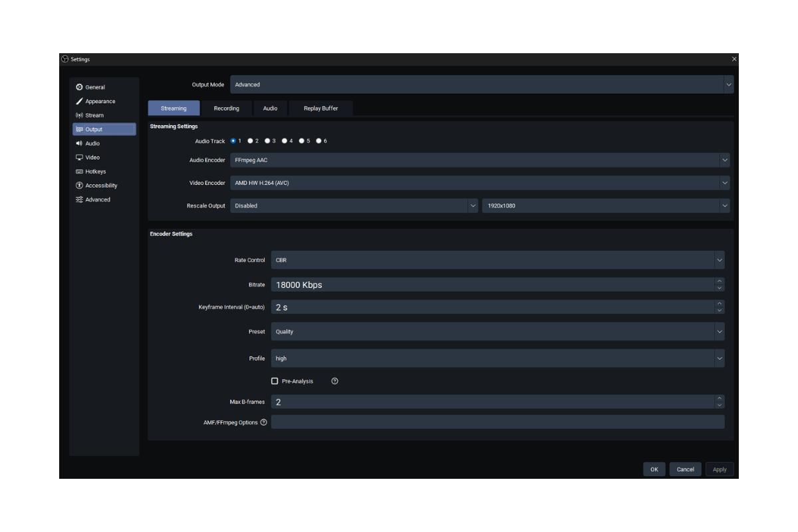Click the help icon beside Pre-Analysis
Viewport: 798px width, 532px height.
click(x=334, y=381)
